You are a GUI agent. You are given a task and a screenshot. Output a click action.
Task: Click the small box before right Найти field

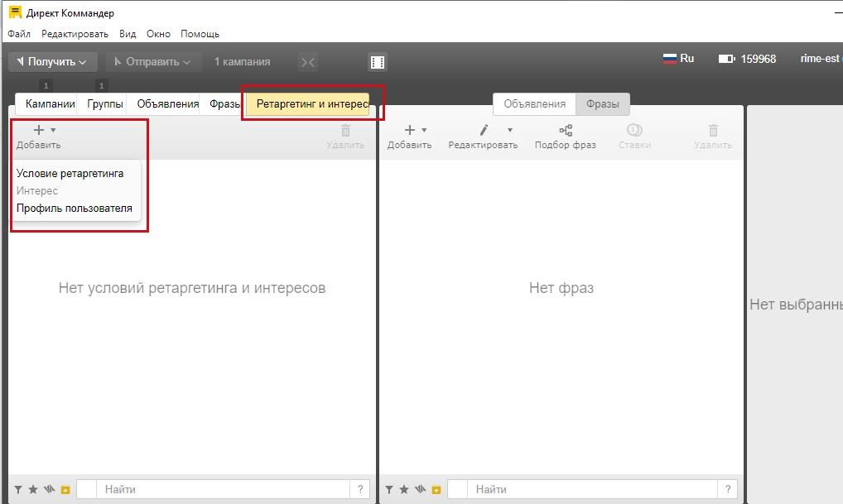click(457, 489)
